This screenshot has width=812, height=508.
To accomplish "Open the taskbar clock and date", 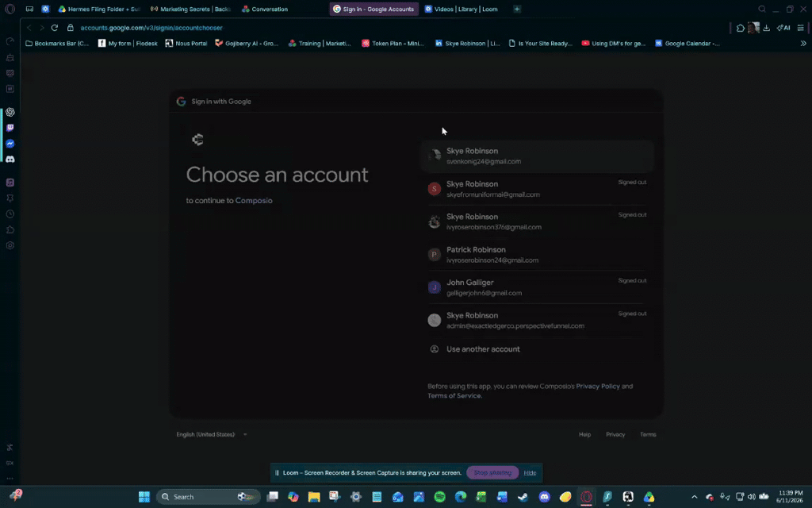I will pyautogui.click(x=791, y=497).
